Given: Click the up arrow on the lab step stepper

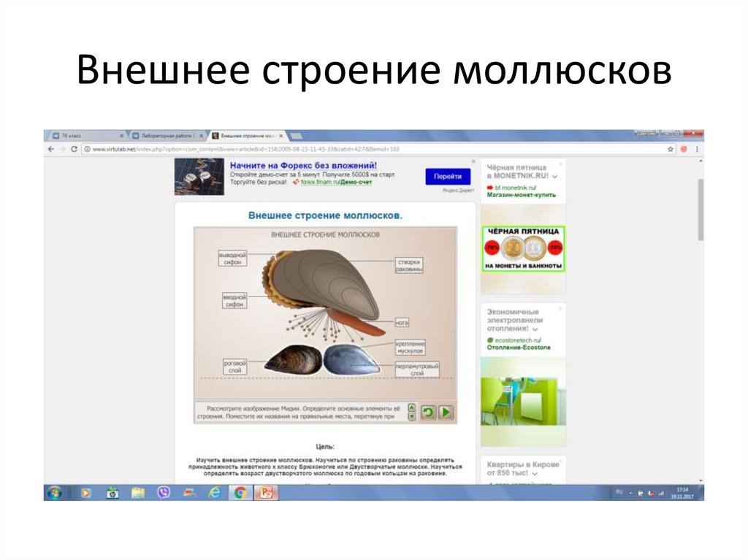Looking at the screenshot, I should 411,407.
